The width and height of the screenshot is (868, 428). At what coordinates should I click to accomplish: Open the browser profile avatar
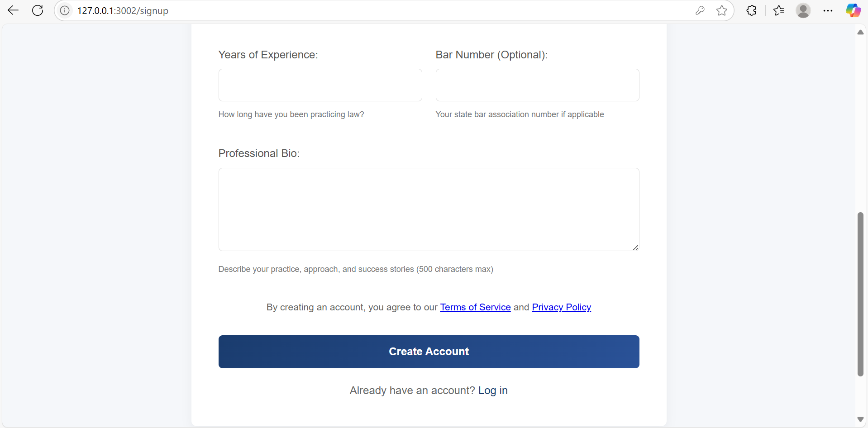803,10
